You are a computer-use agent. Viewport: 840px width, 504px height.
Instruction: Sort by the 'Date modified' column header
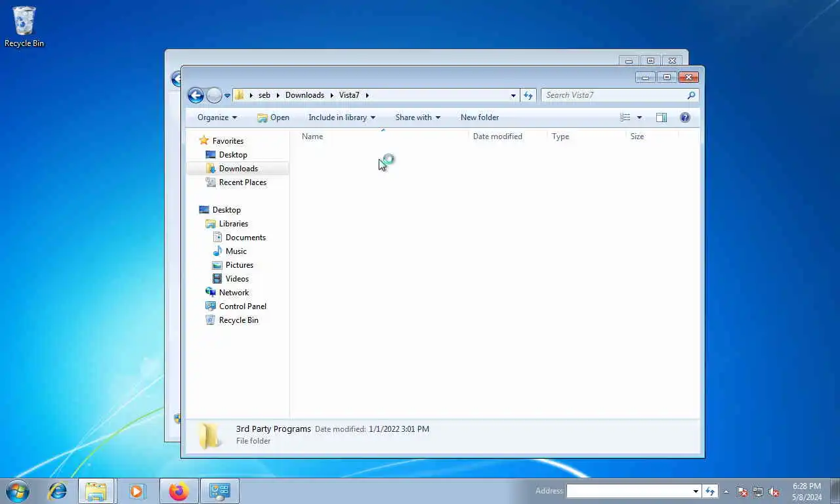pyautogui.click(x=508, y=136)
